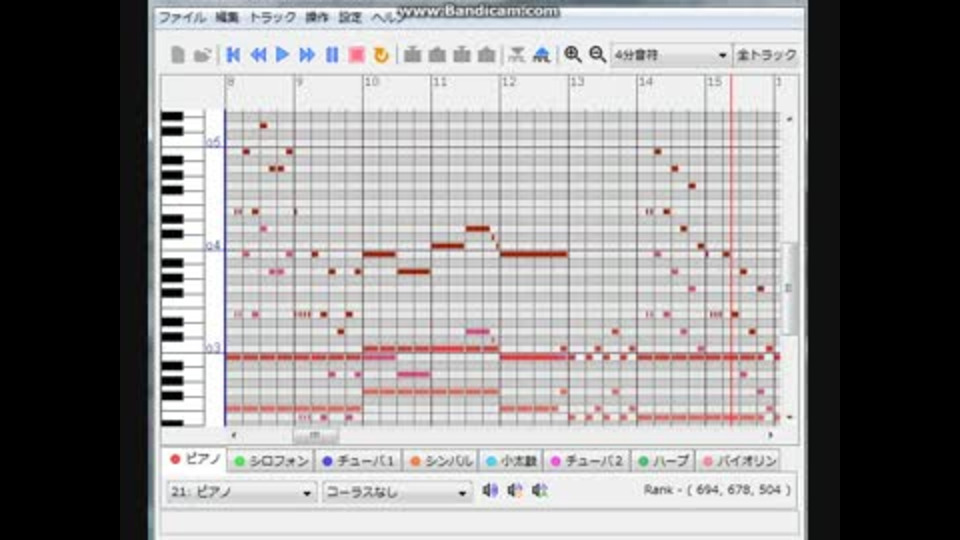Switch to the チューバ2 track tab
The image size is (960, 540).
(587, 461)
